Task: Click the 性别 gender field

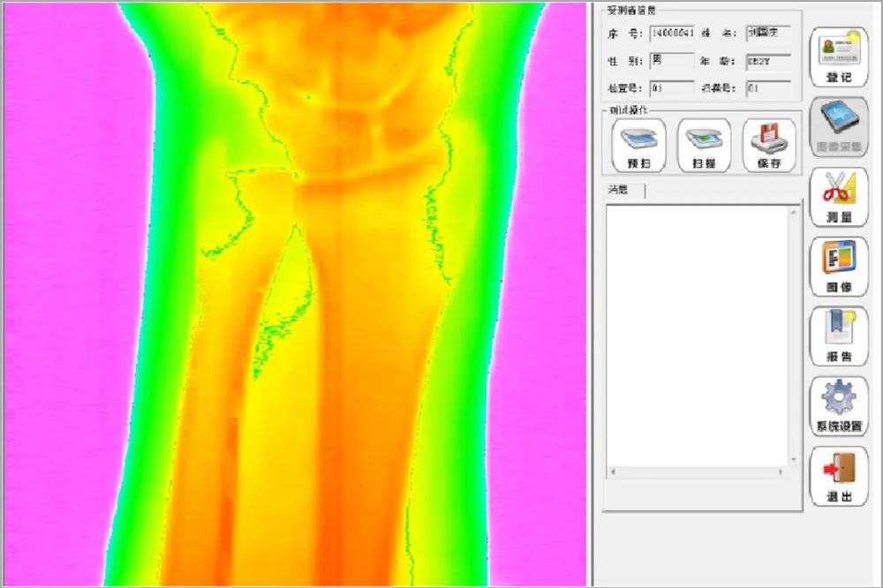Action: (672, 61)
